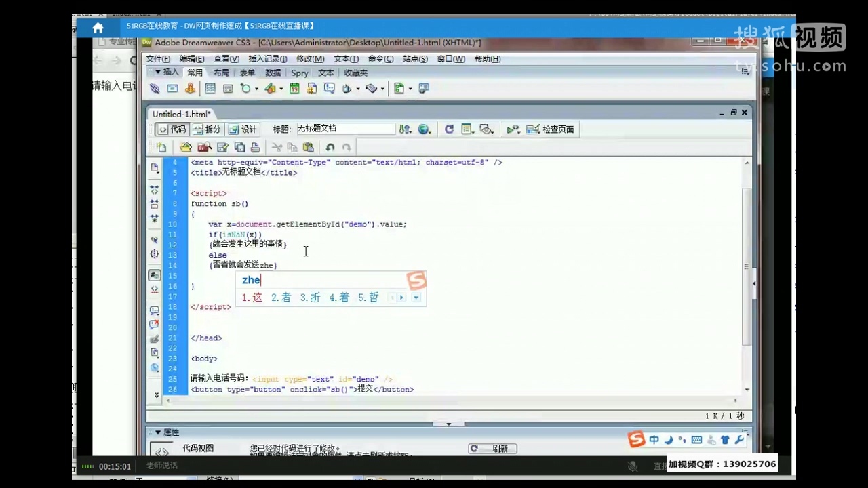Click the undo arrow icon
The height and width of the screenshot is (488, 868).
[x=330, y=147]
